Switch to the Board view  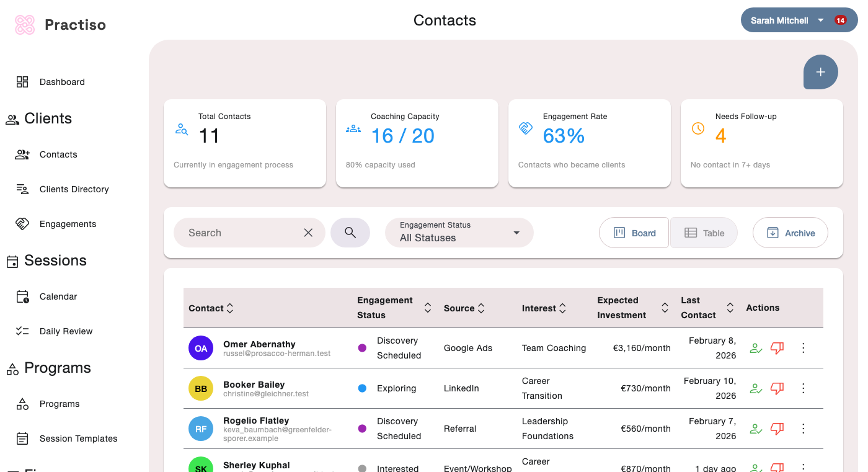pos(634,233)
